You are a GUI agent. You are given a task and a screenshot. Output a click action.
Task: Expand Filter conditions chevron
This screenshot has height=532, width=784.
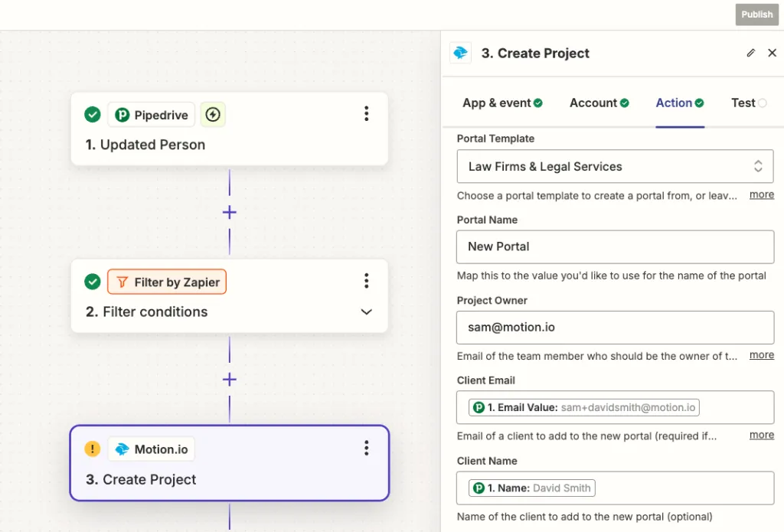[367, 312]
